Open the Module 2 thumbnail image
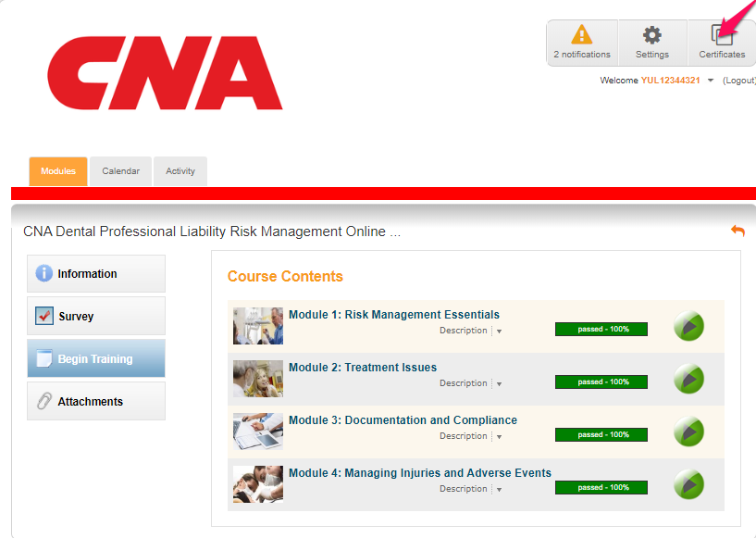The width and height of the screenshot is (756, 538). coord(258,379)
